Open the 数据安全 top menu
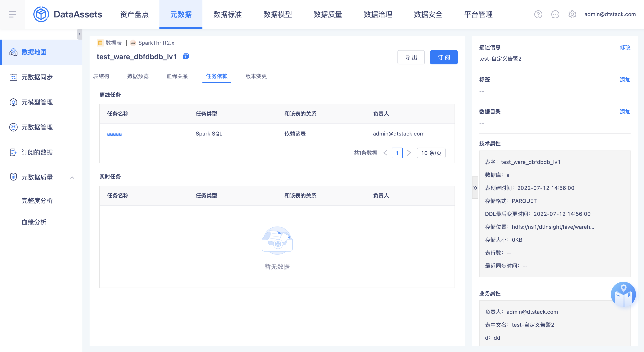Viewport: 644px width, 352px height. 428,14
